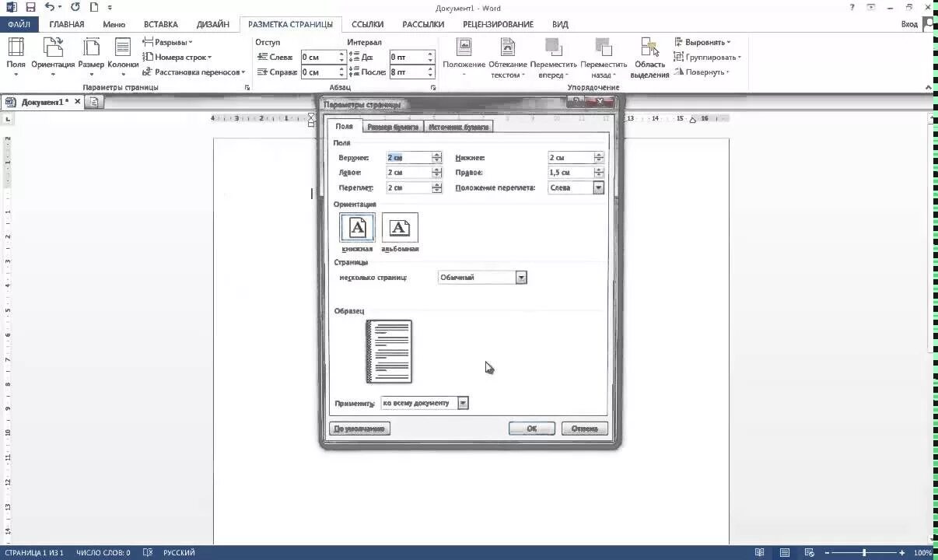Click the New document icon in quick access toolbar
This screenshot has height=560, width=938.
click(x=94, y=7)
